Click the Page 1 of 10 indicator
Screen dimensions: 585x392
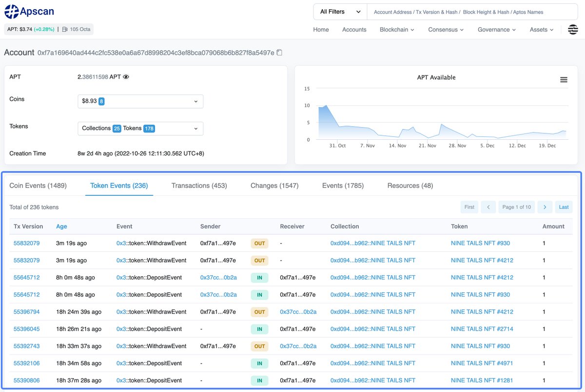516,207
